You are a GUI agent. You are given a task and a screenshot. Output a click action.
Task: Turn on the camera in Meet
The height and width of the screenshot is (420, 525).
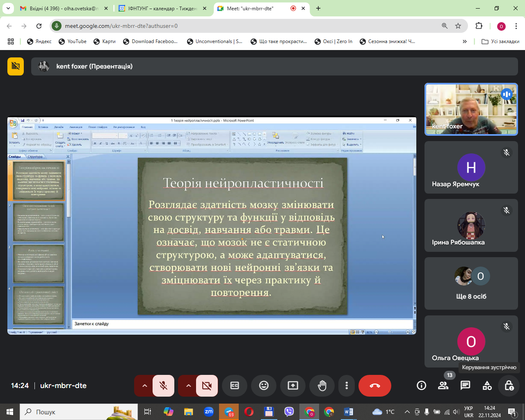[x=207, y=386]
